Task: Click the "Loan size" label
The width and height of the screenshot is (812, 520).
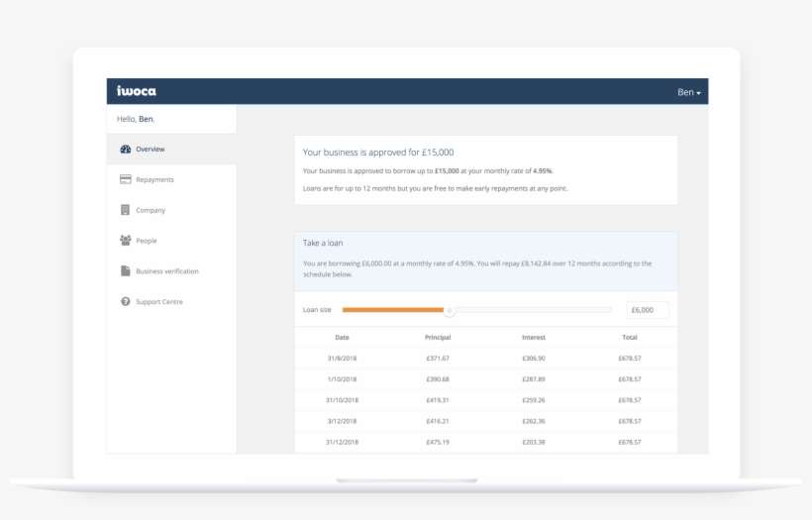Action: coord(317,310)
